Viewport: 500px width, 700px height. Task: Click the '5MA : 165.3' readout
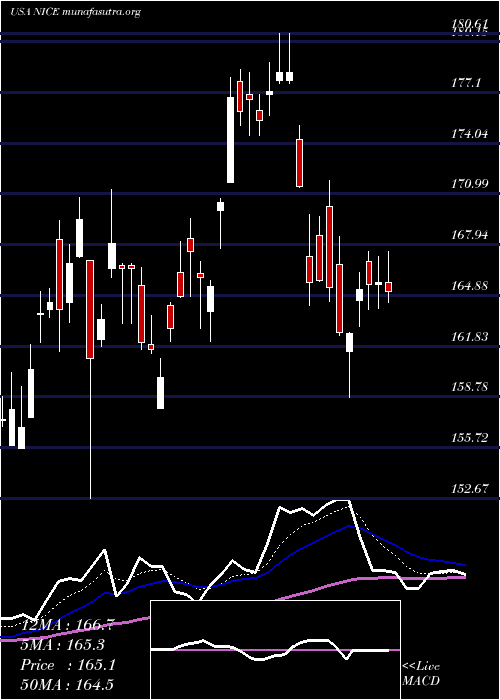point(62,645)
